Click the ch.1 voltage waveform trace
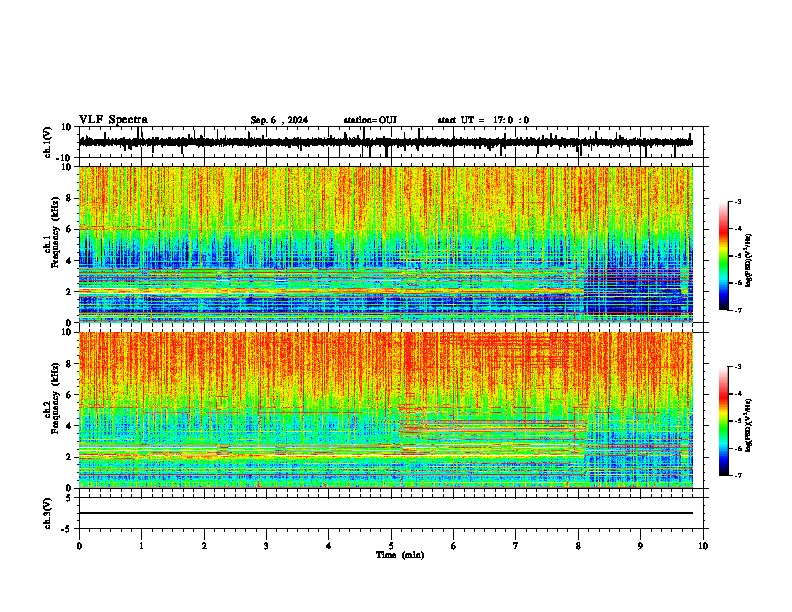792x612 pixels. click(x=386, y=142)
